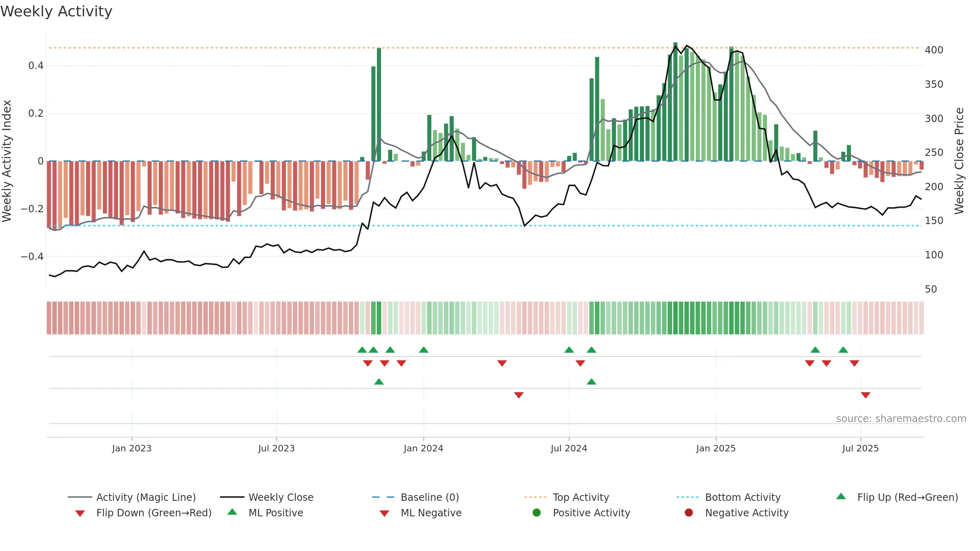Viewport: 980px width, 551px height.
Task: Click the Jul 2025 x-axis label
Action: (x=860, y=448)
